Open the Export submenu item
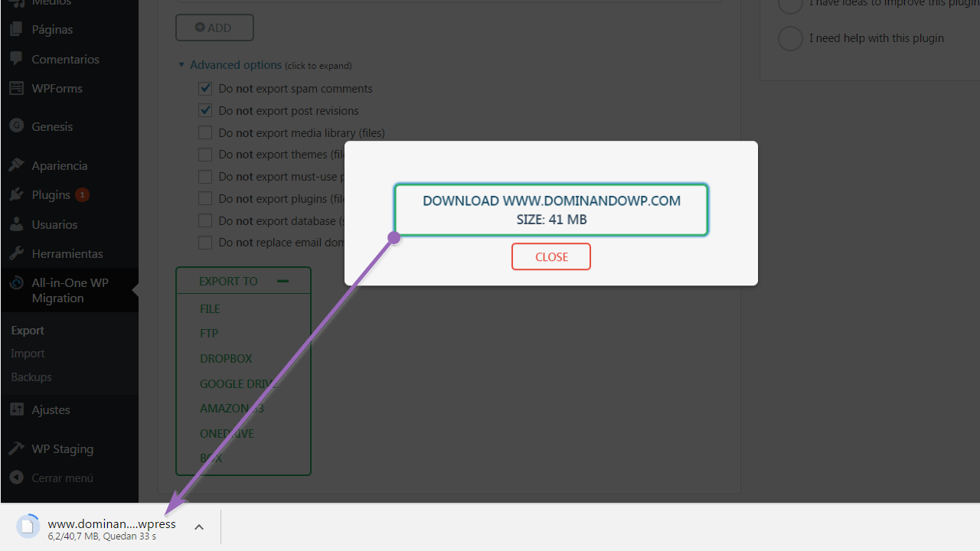Screen dimensions: 980x551 tap(28, 331)
